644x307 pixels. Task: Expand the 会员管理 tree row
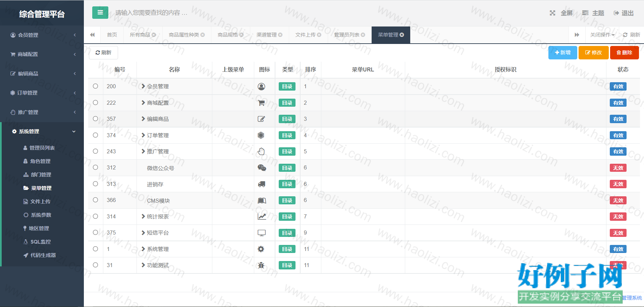point(143,86)
